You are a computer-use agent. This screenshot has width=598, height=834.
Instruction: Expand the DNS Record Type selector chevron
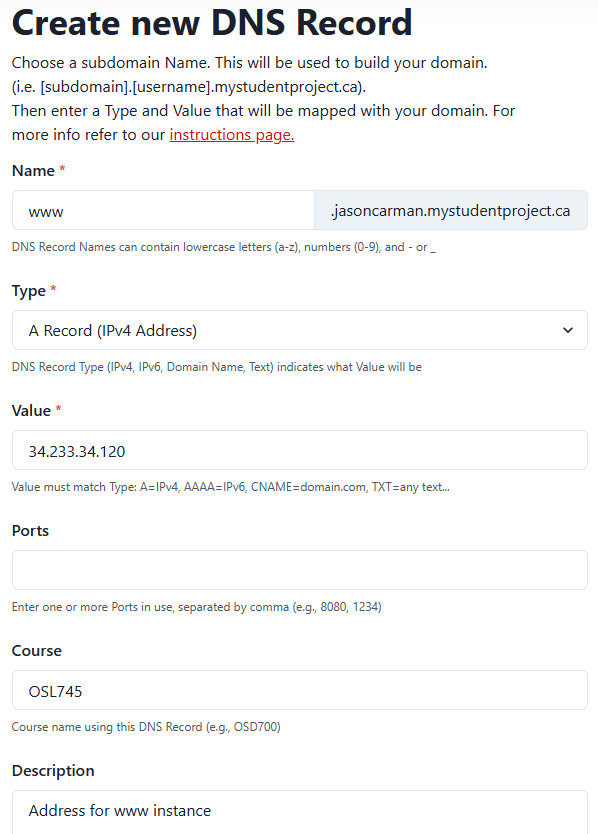567,330
